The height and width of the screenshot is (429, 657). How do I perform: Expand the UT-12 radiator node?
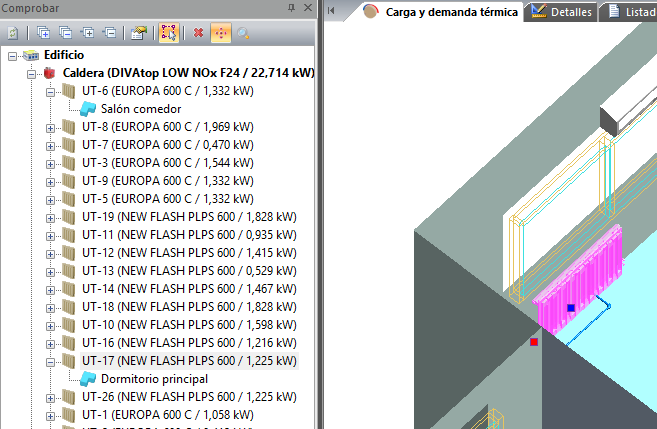point(50,254)
